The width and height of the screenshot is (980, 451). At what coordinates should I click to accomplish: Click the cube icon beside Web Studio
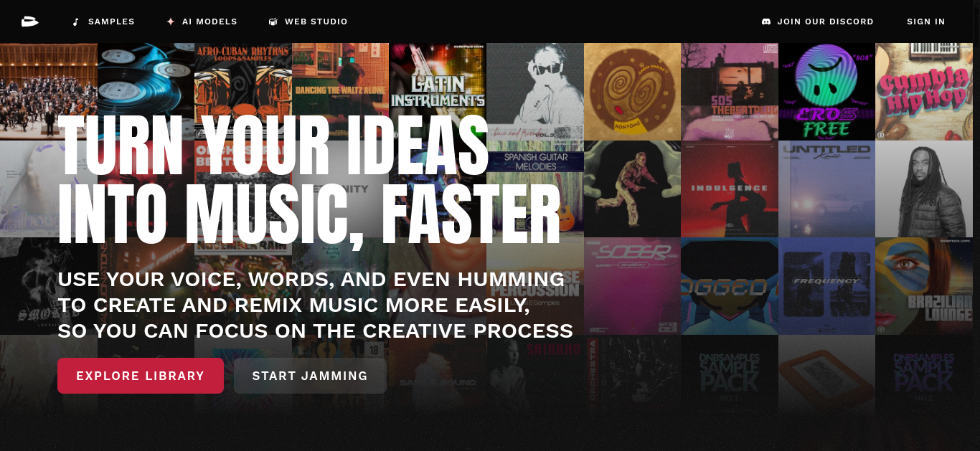273,22
